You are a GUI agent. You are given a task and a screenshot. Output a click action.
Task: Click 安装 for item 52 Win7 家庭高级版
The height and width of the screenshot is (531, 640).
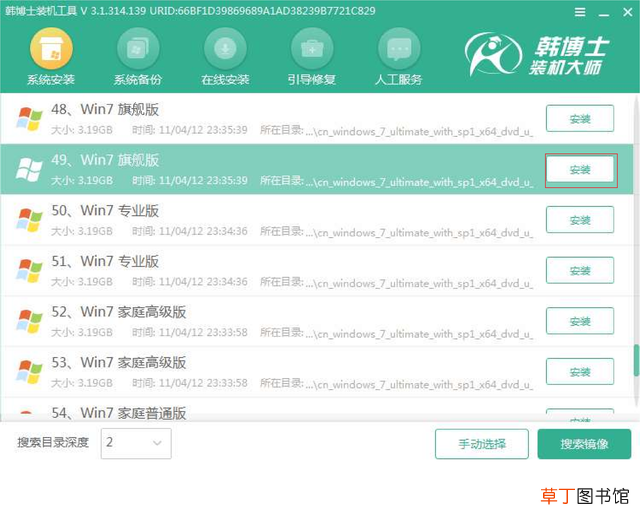tap(580, 321)
